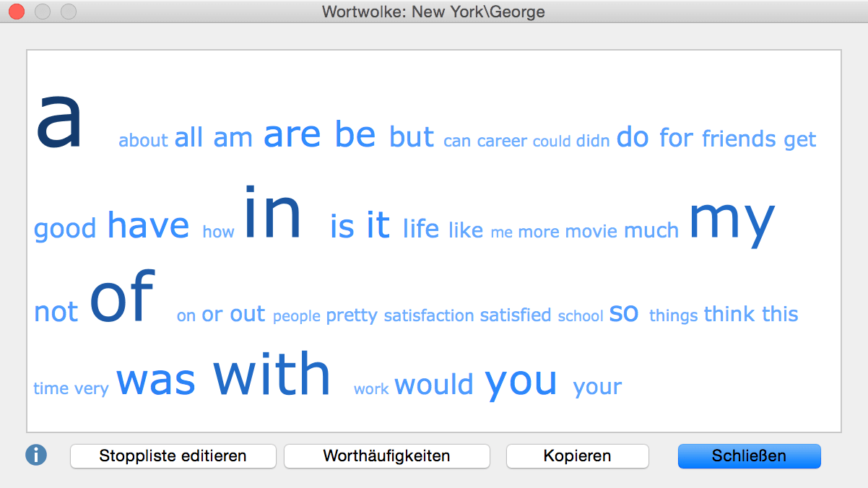Click the word "is"
This screenshot has width=868, height=488.
(342, 227)
